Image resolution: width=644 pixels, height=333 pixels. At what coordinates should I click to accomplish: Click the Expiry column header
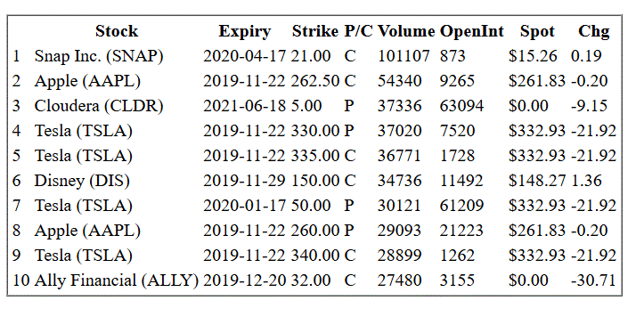(244, 31)
